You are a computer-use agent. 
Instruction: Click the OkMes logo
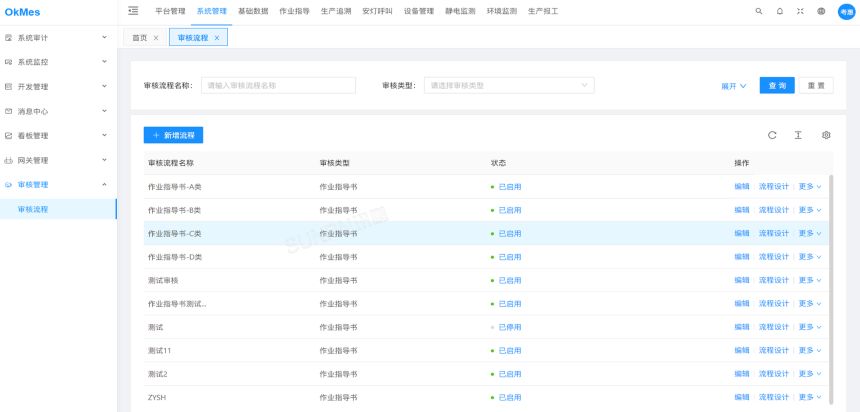22,12
